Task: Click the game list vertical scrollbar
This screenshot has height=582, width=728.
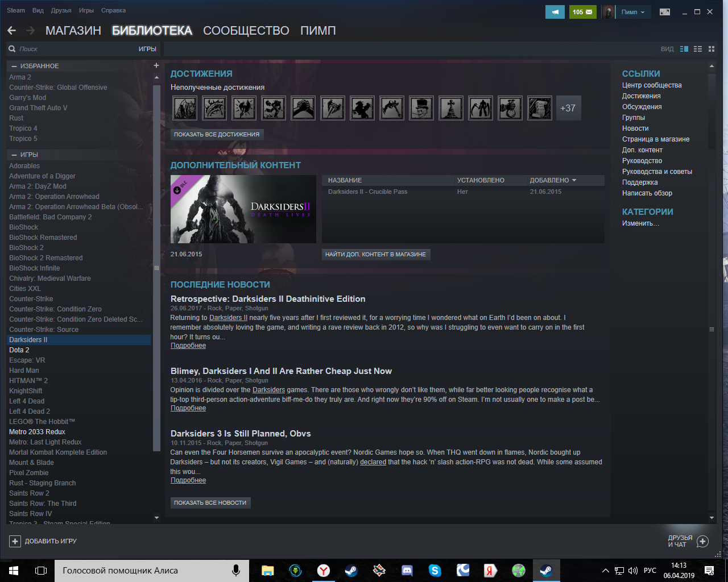Action: pos(157,267)
